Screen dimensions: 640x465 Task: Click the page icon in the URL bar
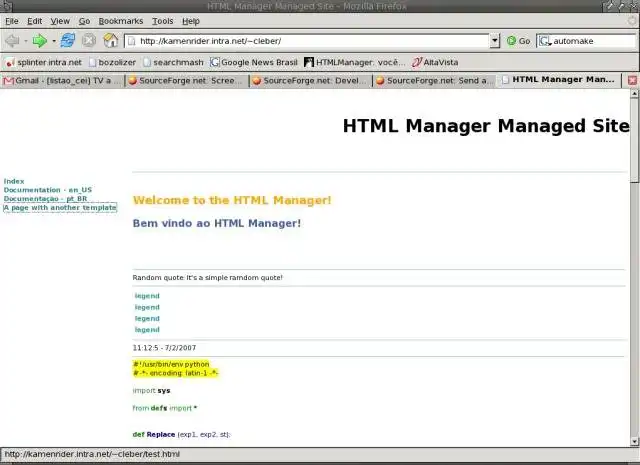(131, 41)
